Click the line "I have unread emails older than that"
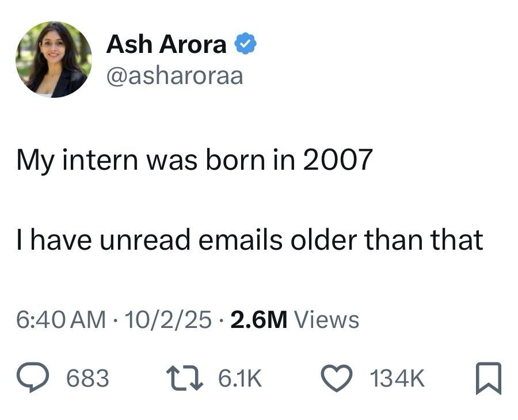The height and width of the screenshot is (420, 518). pos(249,239)
